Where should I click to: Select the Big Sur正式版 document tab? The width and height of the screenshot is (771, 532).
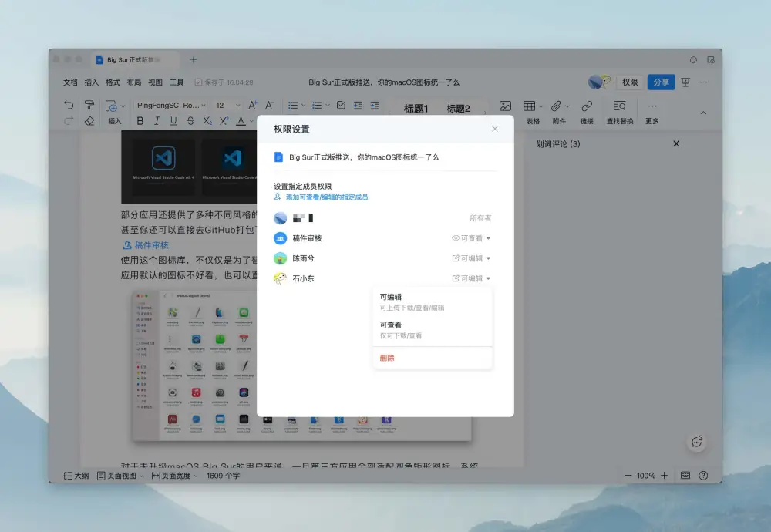click(x=135, y=60)
